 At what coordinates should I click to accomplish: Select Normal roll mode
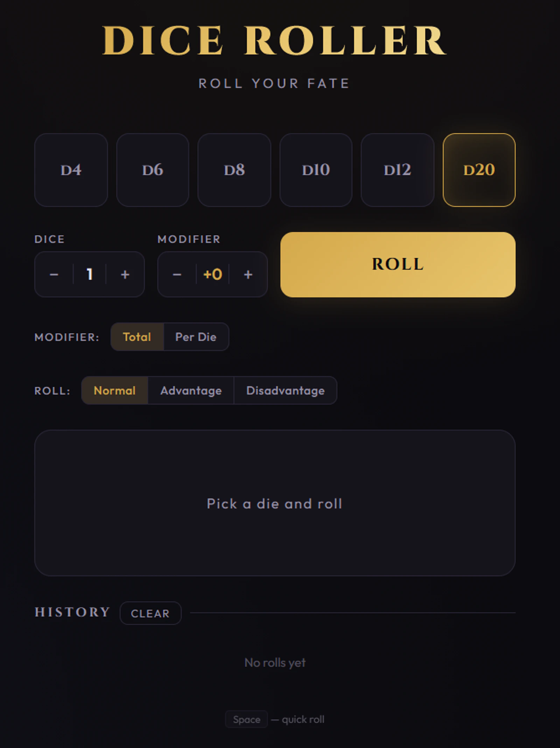pyautogui.click(x=115, y=390)
